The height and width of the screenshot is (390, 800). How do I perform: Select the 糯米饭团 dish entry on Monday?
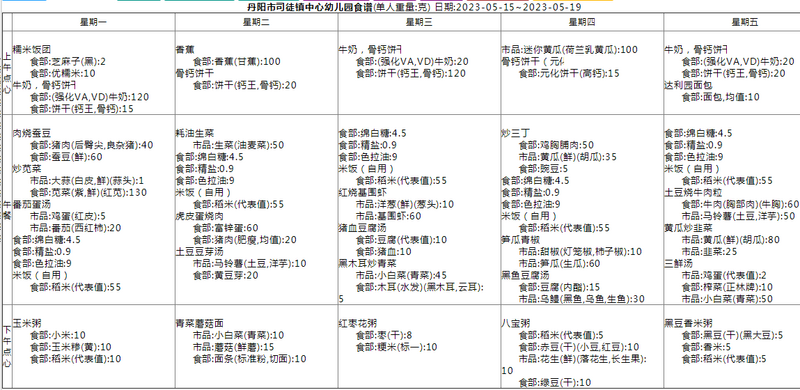[x=32, y=50]
